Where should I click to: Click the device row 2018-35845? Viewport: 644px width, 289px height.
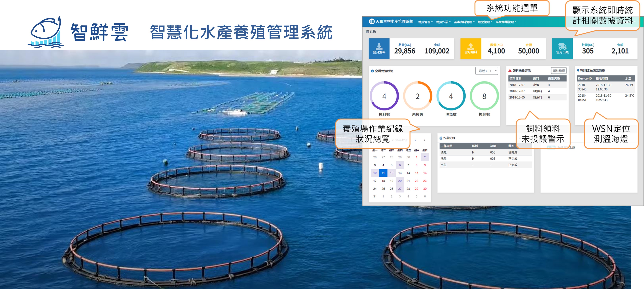click(606, 87)
